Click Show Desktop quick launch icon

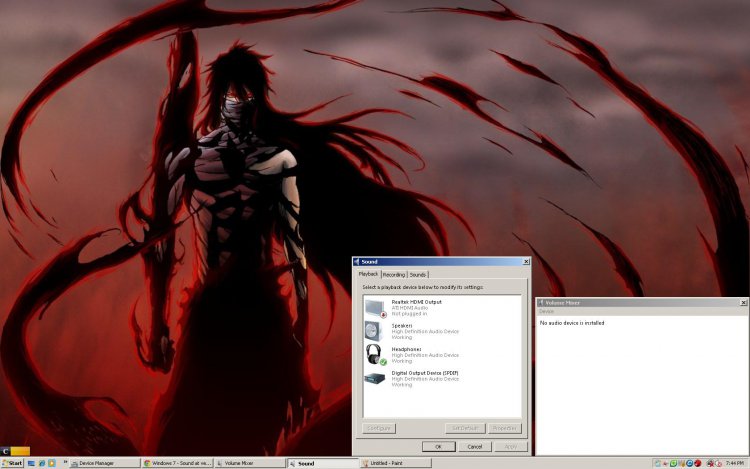click(31, 463)
